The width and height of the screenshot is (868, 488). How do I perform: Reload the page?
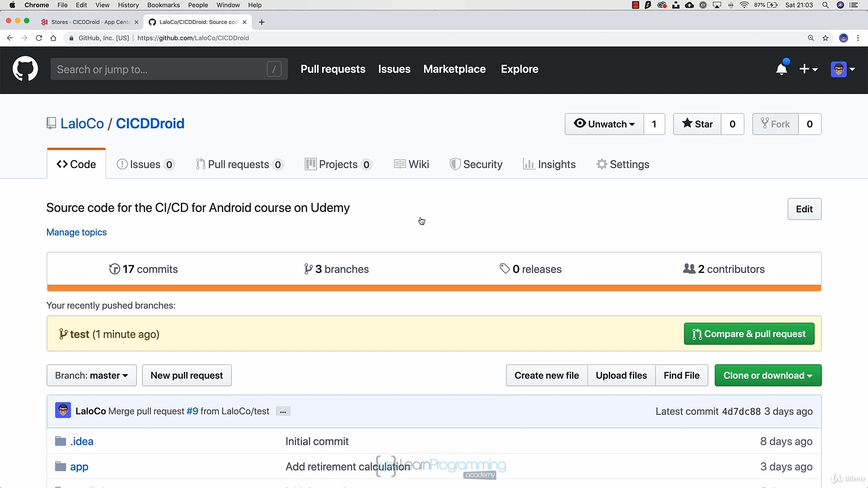tap(39, 38)
